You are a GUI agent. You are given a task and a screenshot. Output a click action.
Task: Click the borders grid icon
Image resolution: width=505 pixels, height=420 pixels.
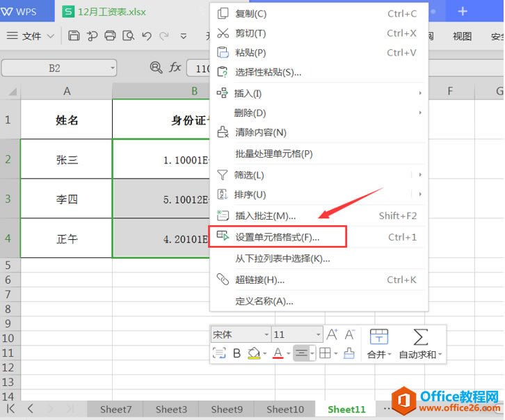pos(325,353)
